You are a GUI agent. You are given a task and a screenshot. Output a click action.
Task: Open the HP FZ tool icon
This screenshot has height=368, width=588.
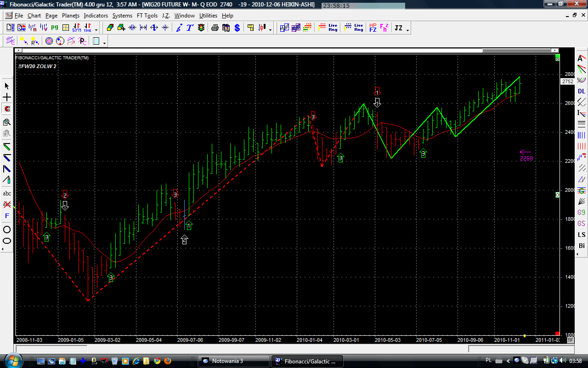tap(373, 28)
